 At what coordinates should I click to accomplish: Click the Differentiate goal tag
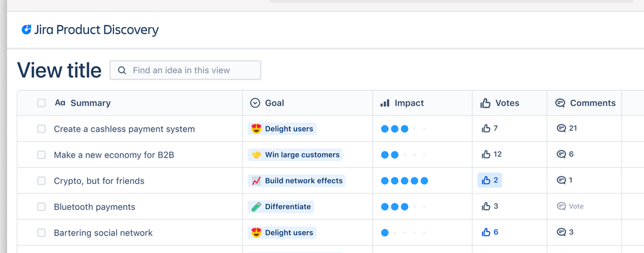pyautogui.click(x=281, y=207)
